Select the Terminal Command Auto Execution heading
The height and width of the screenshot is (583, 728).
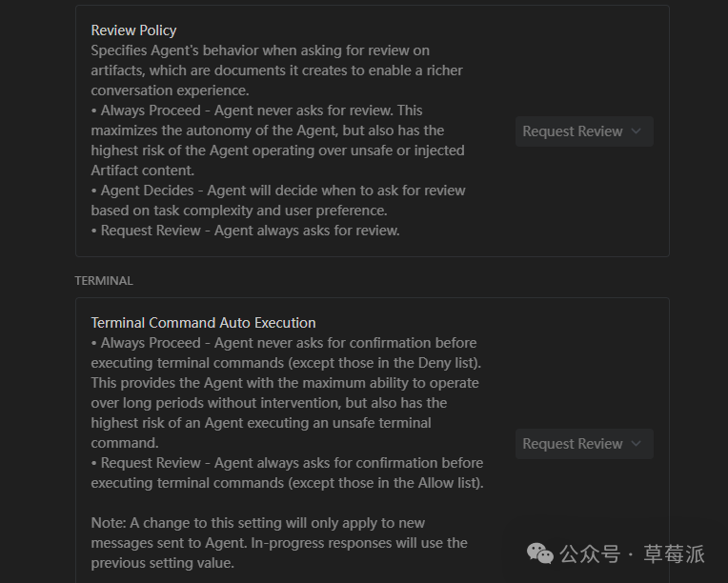tap(203, 323)
